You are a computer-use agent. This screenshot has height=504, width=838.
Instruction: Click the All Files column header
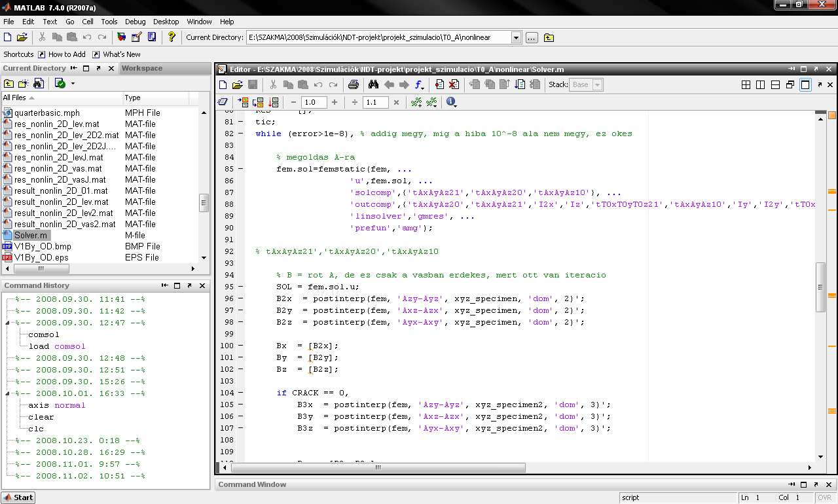62,98
